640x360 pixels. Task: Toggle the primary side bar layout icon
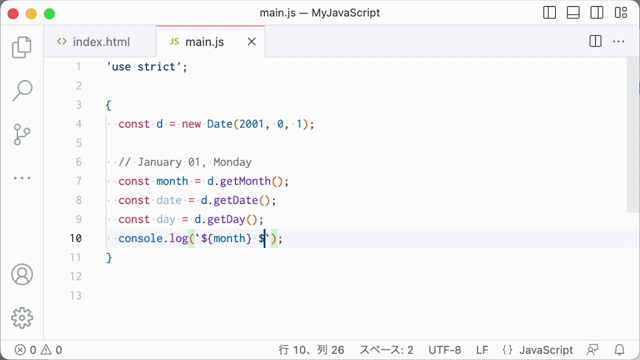click(x=549, y=13)
